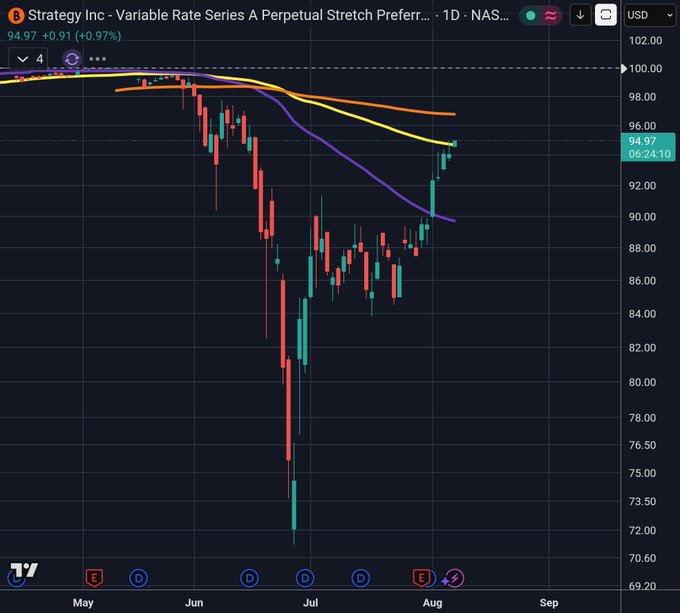
Task: Click the Sep label on time axis
Action: click(x=549, y=603)
